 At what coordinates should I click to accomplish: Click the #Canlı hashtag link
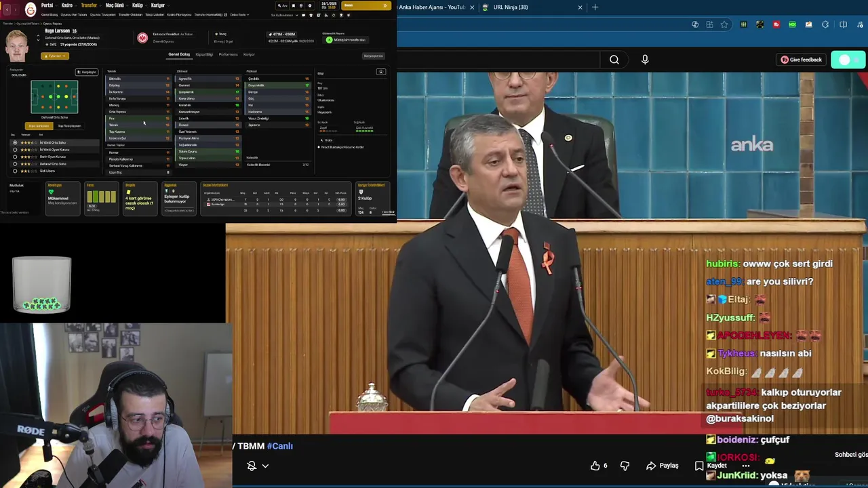279,446
